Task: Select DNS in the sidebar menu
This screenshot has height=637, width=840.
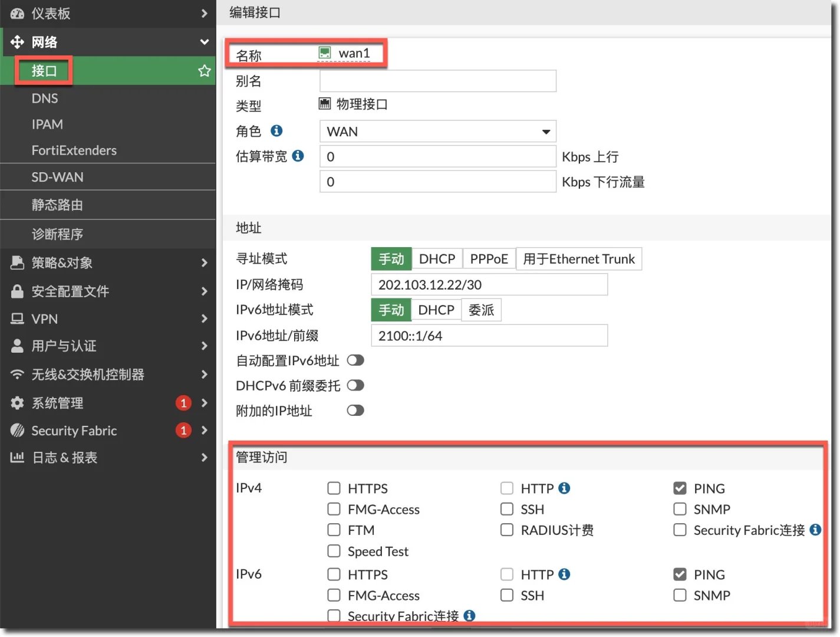Action: pyautogui.click(x=45, y=98)
